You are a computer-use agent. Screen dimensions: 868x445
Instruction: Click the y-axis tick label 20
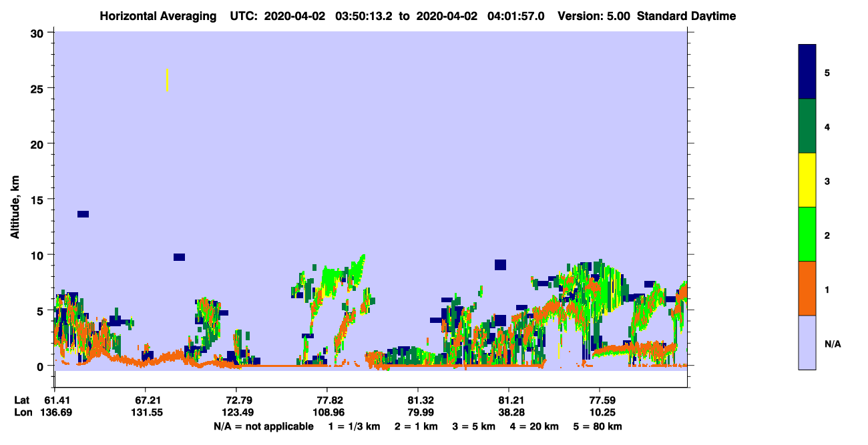coord(39,143)
